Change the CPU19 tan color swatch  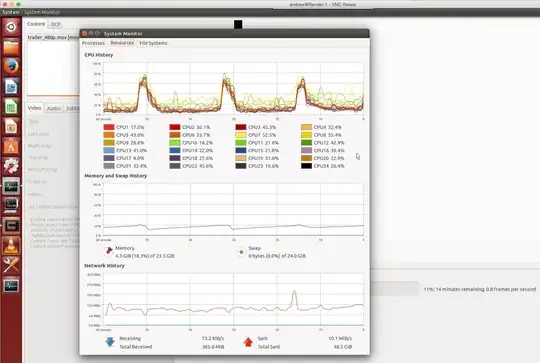(x=241, y=158)
